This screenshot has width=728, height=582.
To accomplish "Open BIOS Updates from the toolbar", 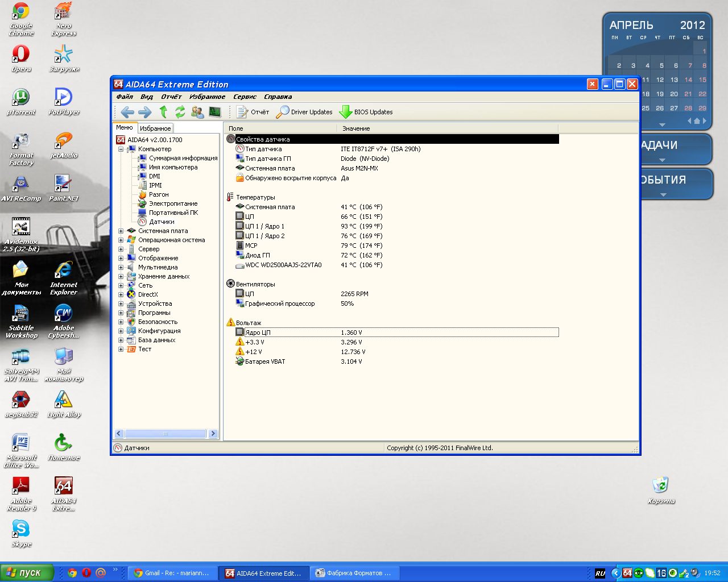I will (366, 112).
